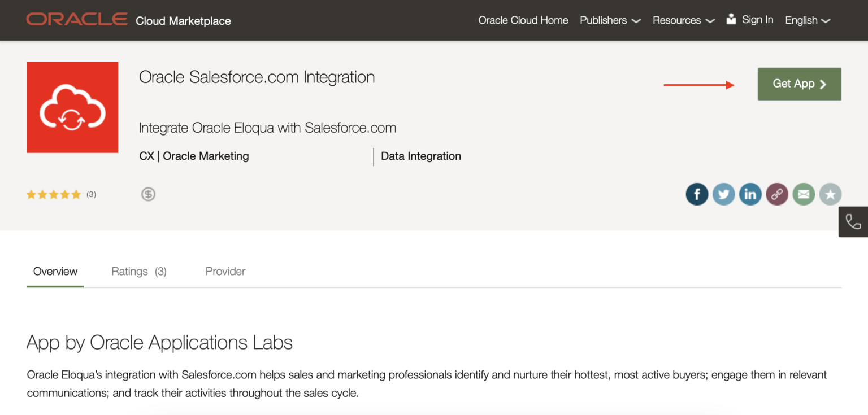Share the app on Facebook
Image resolution: width=868 pixels, height=415 pixels.
point(697,194)
